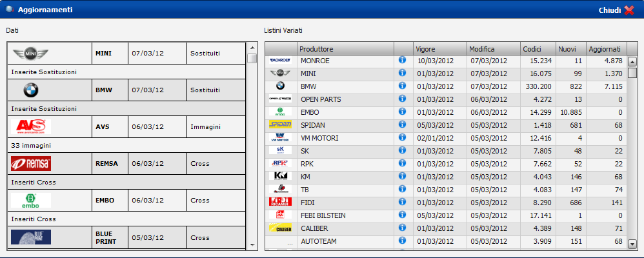Sort by Codici column header

click(538, 49)
